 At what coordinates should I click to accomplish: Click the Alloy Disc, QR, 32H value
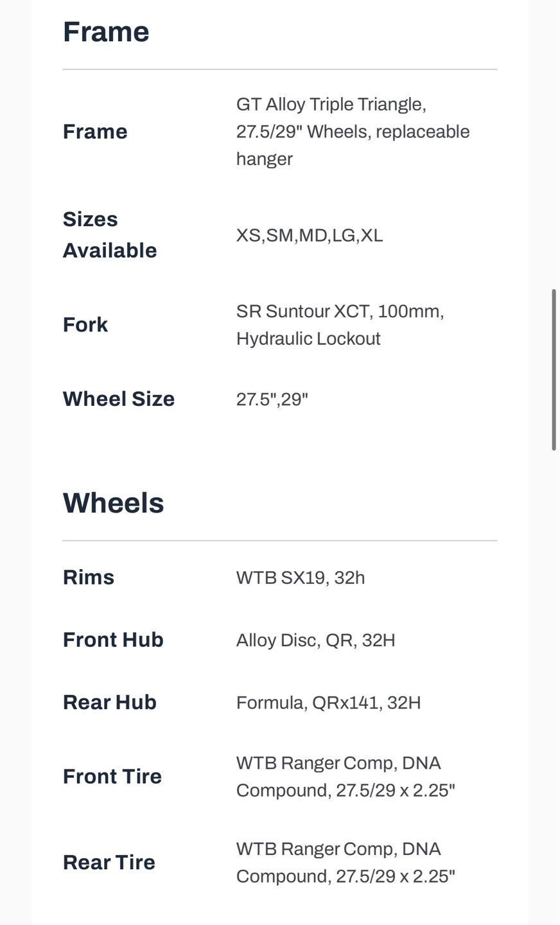[316, 640]
